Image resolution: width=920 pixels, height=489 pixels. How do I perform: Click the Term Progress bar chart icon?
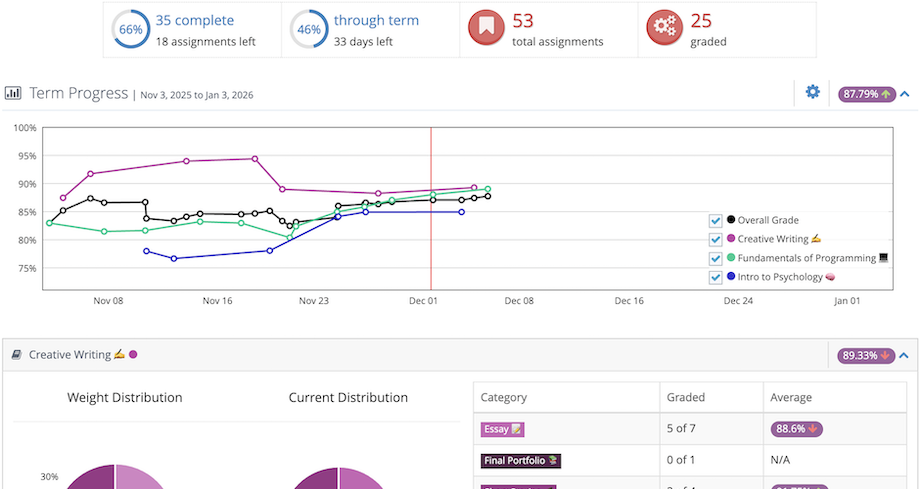[x=13, y=93]
